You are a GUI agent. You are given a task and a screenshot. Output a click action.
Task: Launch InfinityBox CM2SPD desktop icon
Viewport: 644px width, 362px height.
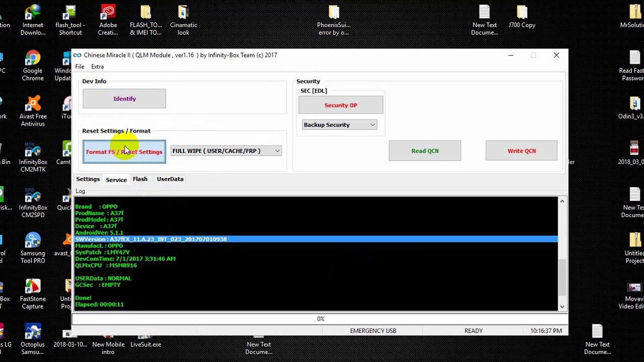(33, 203)
